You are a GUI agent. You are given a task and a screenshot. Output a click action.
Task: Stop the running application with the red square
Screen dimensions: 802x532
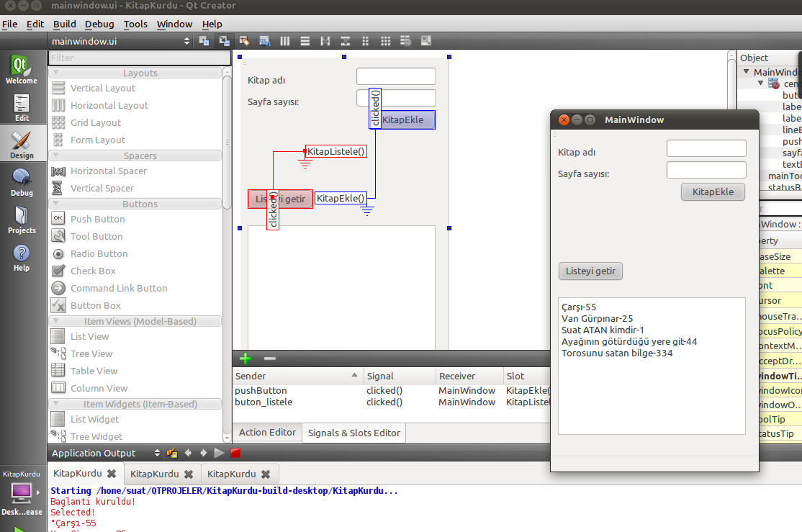[x=235, y=453]
